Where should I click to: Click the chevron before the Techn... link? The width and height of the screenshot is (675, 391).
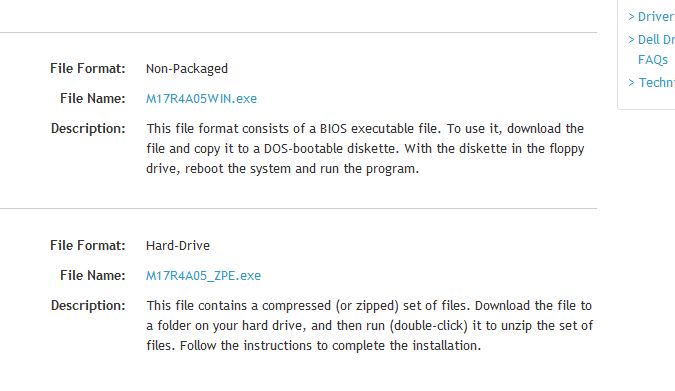(x=631, y=82)
